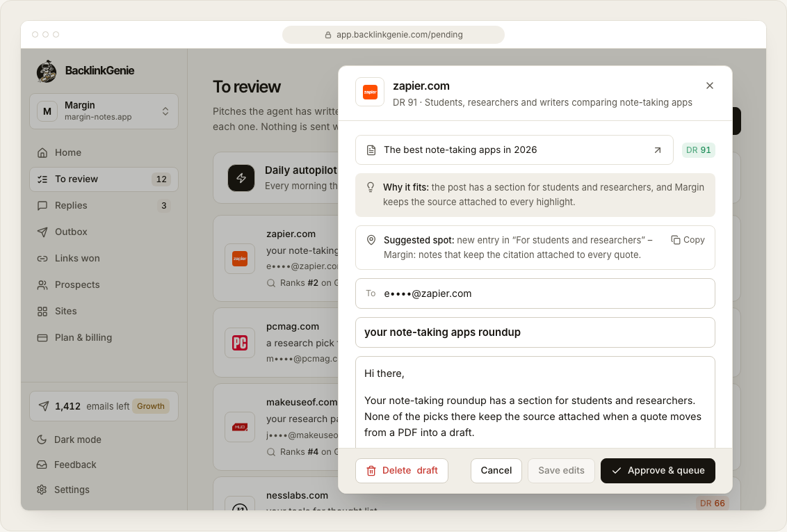This screenshot has width=787, height=532.
Task: Open the Outbox paper-plane item
Action: click(104, 232)
